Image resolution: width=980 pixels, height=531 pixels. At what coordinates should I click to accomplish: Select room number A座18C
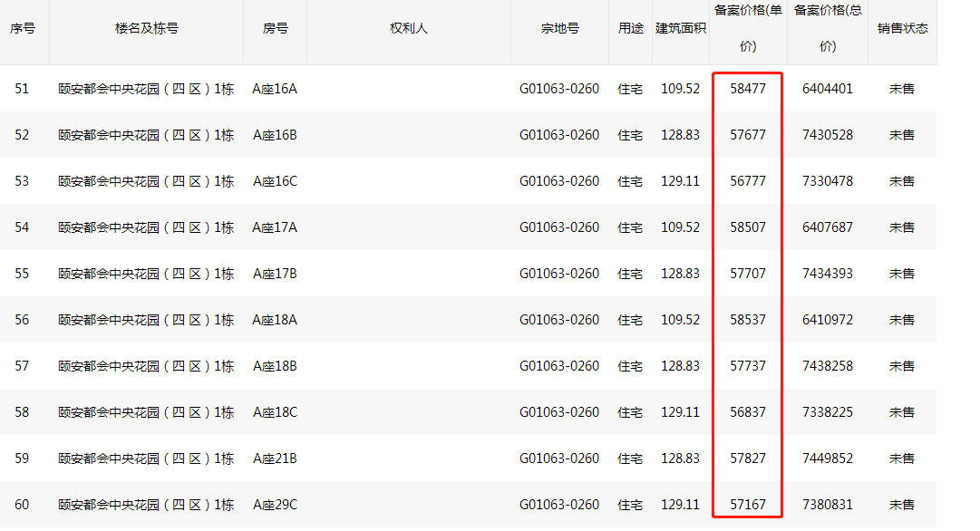pos(275,412)
